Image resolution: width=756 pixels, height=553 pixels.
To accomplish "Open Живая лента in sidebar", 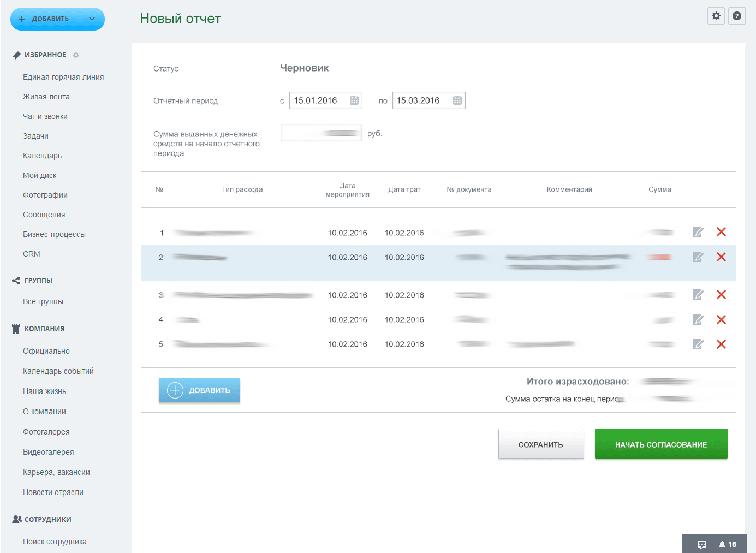I will point(46,97).
